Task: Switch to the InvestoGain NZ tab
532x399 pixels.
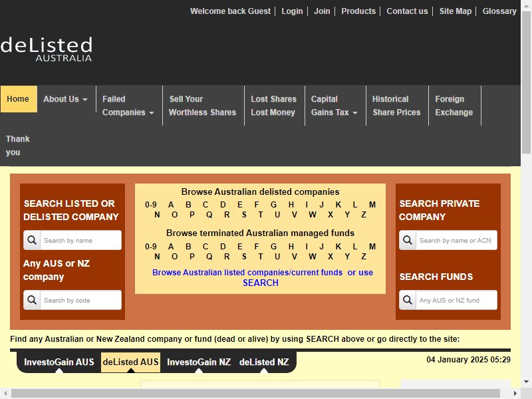Action: (x=199, y=362)
